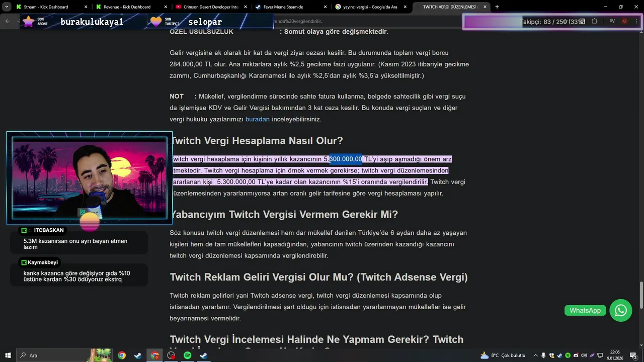The width and height of the screenshot is (644, 362).
Task: Open Spotify from taskbar
Action: 188,355
